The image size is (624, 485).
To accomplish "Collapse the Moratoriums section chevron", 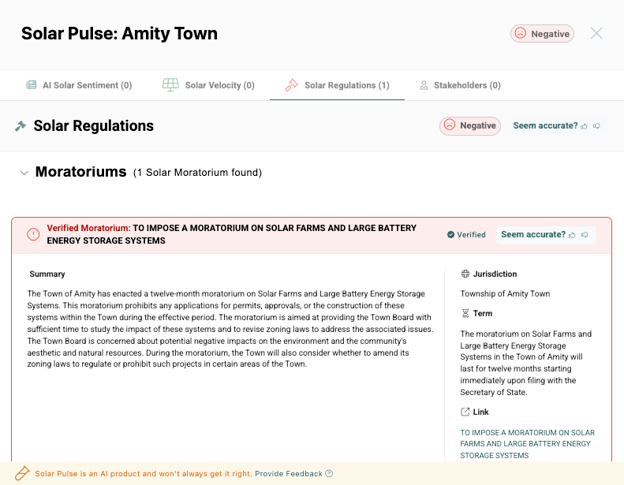I will pos(24,173).
